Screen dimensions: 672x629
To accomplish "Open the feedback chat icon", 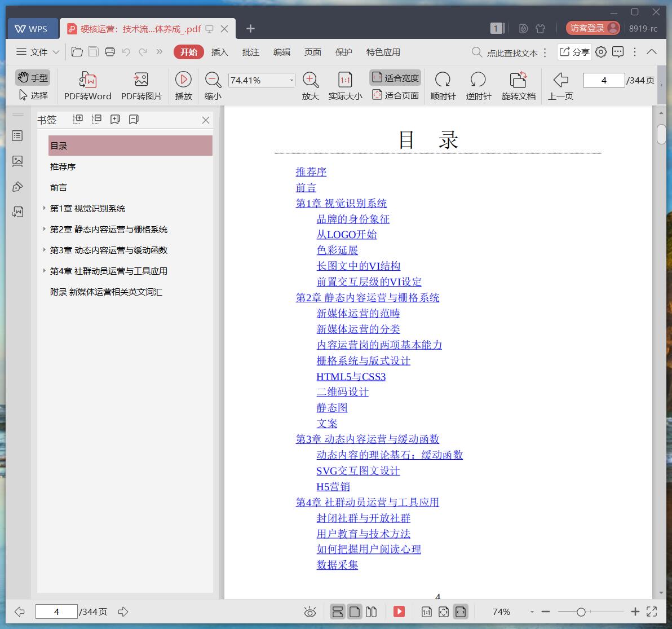I will coord(618,52).
